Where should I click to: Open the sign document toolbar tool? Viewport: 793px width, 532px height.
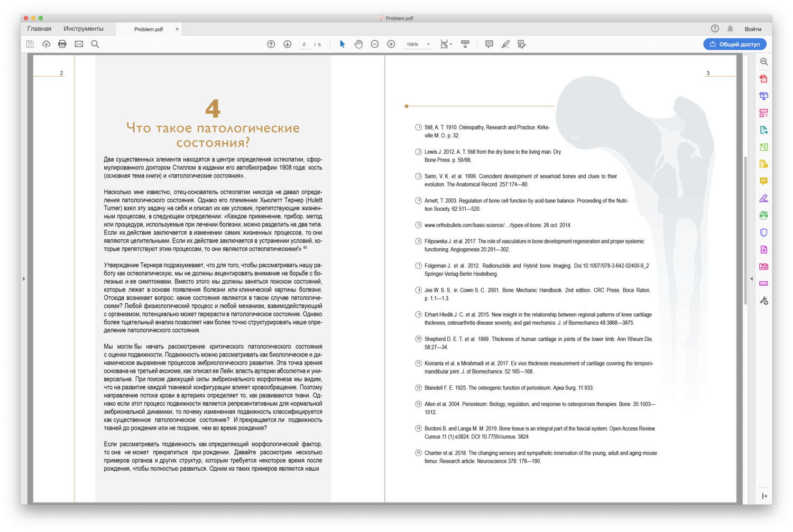pos(522,44)
